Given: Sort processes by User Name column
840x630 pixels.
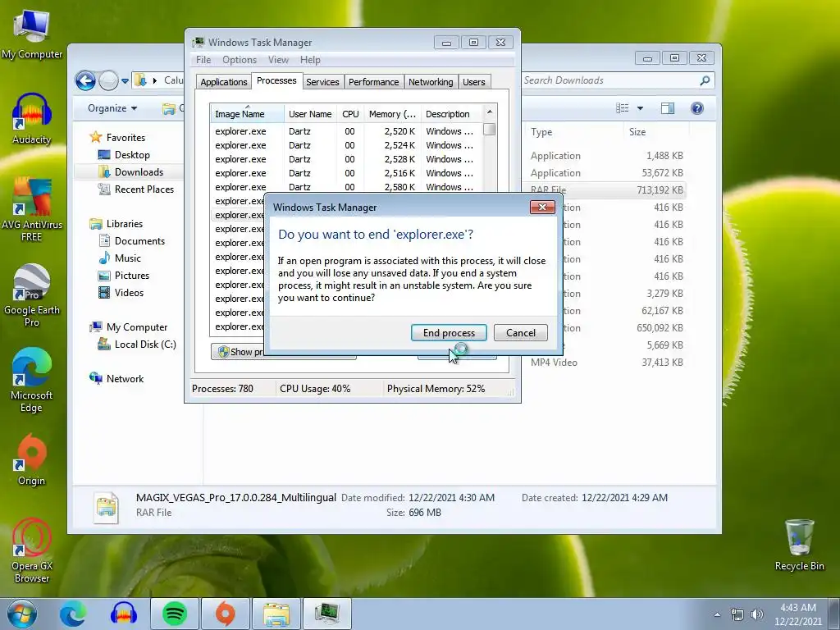Looking at the screenshot, I should [309, 113].
